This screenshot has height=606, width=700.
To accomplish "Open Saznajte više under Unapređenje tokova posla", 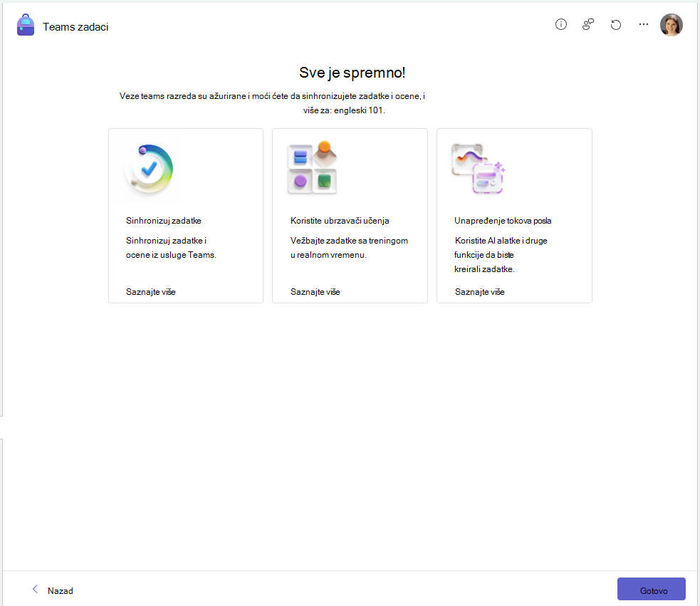I will tap(479, 292).
